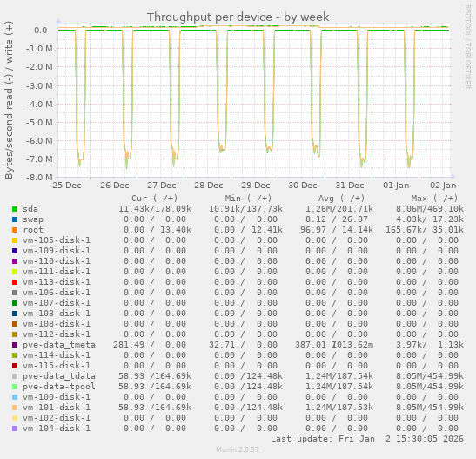Click the pve-data_tmeta purple swatch
This screenshot has width=476, height=459.
[x=15, y=345]
